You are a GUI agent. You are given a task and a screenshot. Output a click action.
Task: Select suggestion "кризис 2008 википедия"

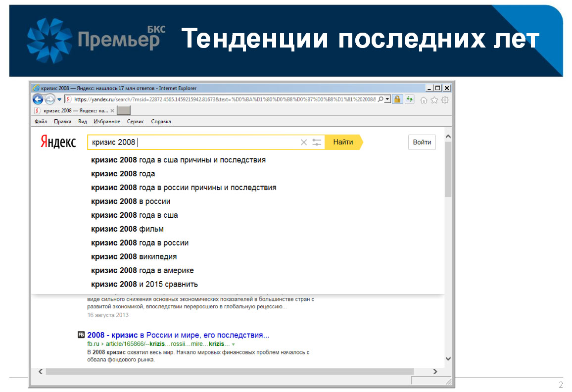coord(134,257)
